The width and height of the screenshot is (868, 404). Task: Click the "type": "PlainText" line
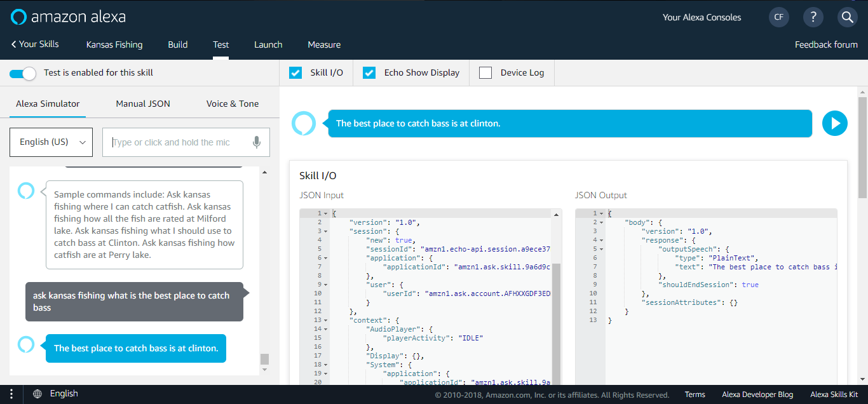click(x=717, y=258)
